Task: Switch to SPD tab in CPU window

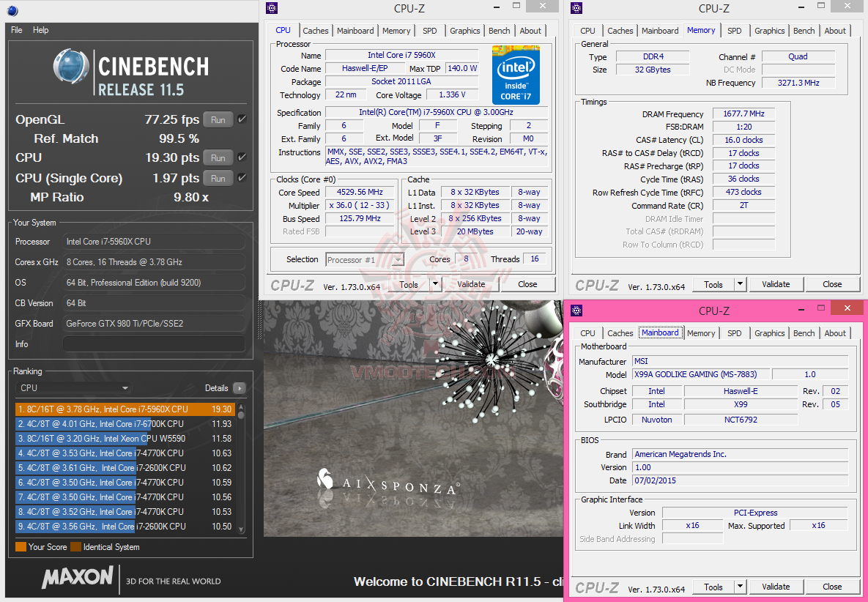Action: point(429,31)
